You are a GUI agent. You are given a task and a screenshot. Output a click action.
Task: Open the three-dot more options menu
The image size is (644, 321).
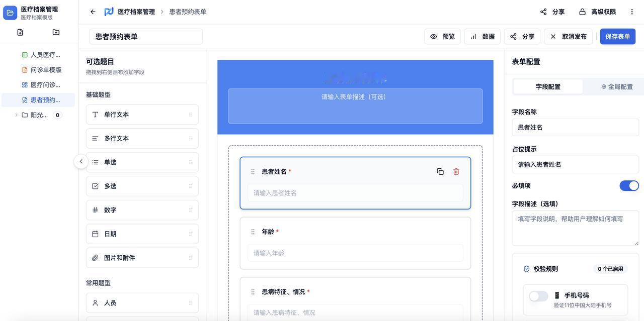(x=632, y=12)
